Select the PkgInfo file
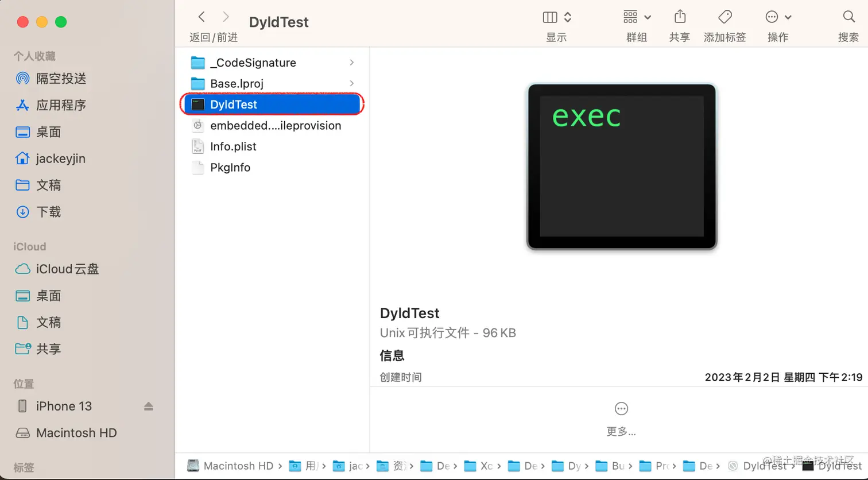Image resolution: width=868 pixels, height=480 pixels. coord(273,167)
